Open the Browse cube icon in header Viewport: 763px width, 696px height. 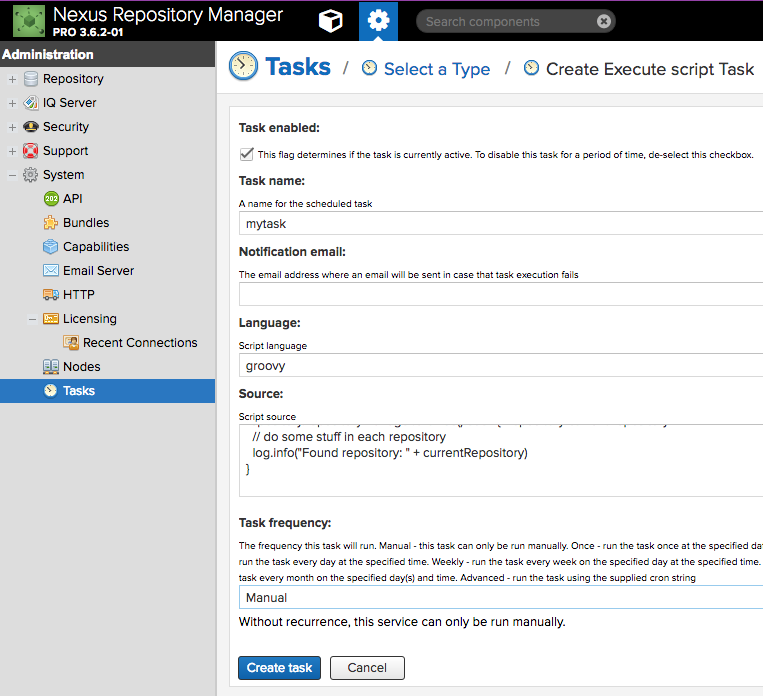click(x=330, y=21)
